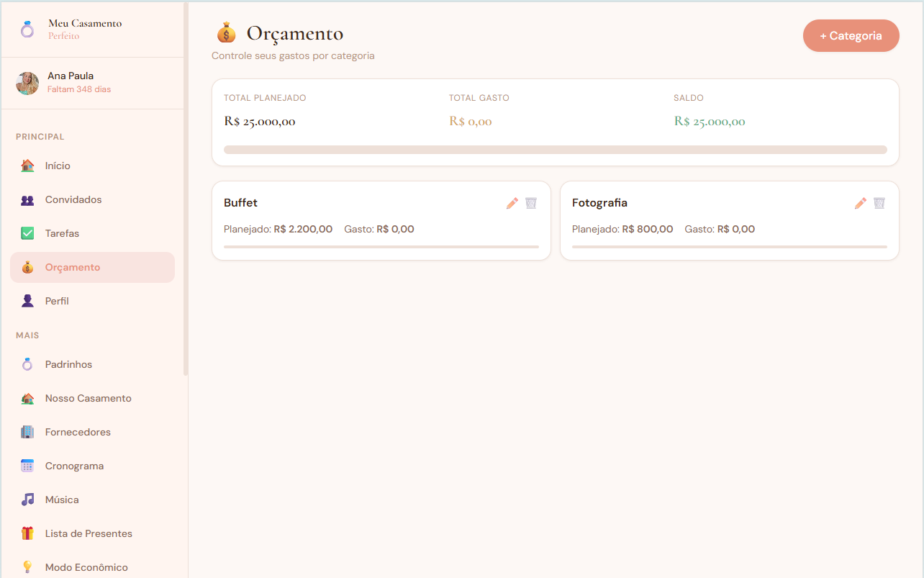Viewport: 924px width, 578px height.
Task: Click the calendar icon for Cronograma
Action: coord(27,466)
